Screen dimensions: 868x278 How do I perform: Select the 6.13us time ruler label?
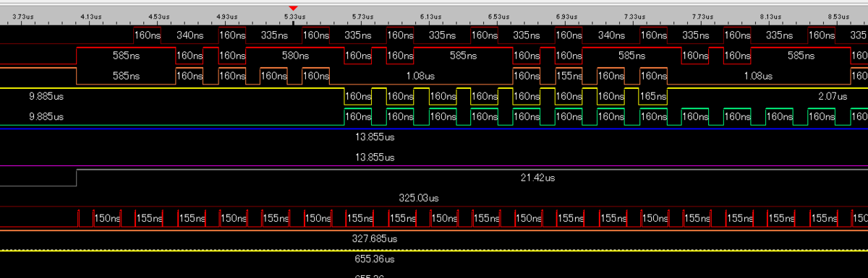pos(430,16)
